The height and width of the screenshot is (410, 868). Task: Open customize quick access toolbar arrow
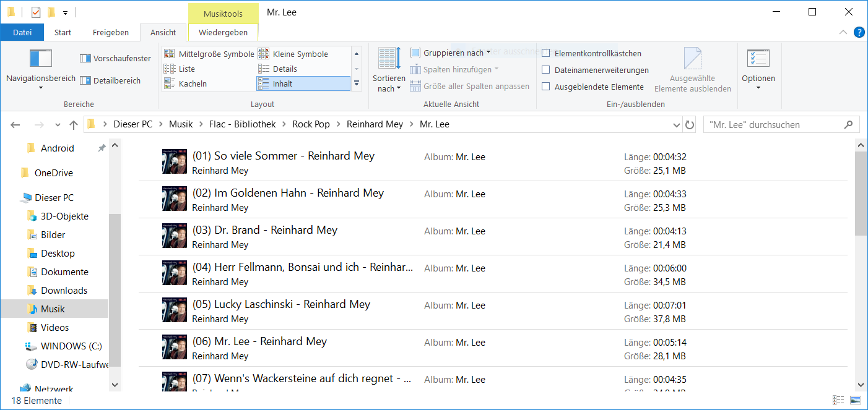tap(65, 12)
